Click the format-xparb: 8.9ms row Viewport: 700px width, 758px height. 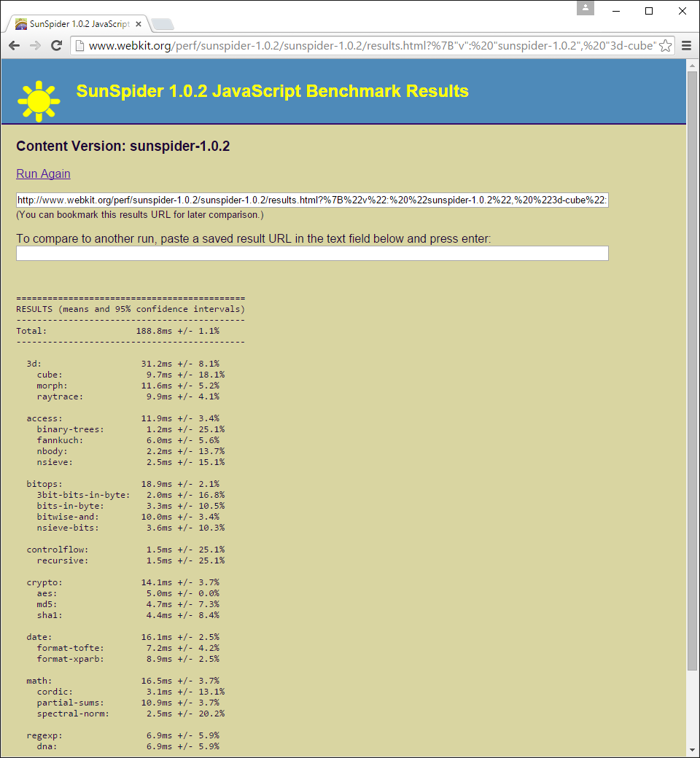click(128, 659)
